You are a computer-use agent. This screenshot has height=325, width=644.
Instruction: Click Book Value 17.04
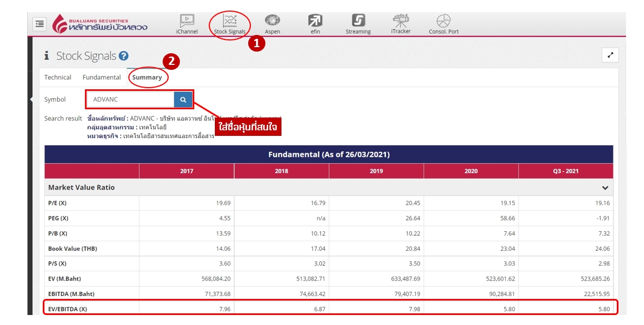(x=318, y=248)
